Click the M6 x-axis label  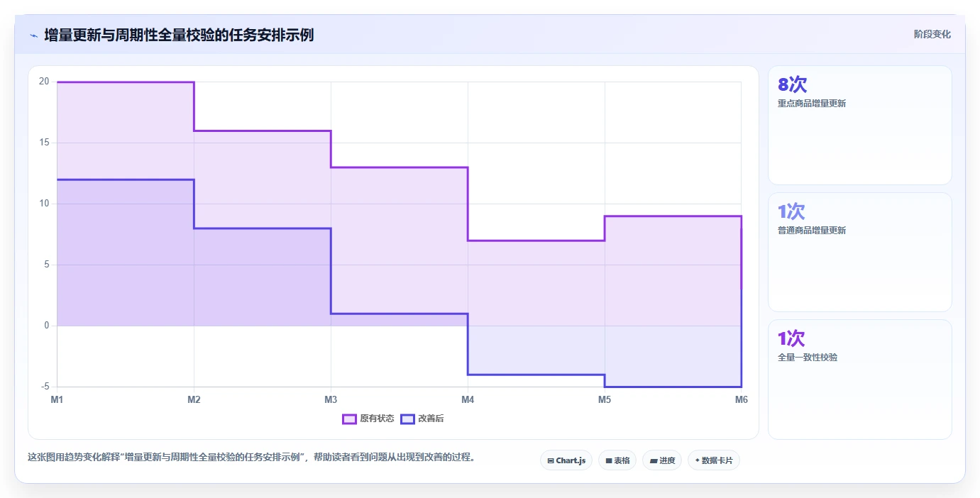click(742, 399)
